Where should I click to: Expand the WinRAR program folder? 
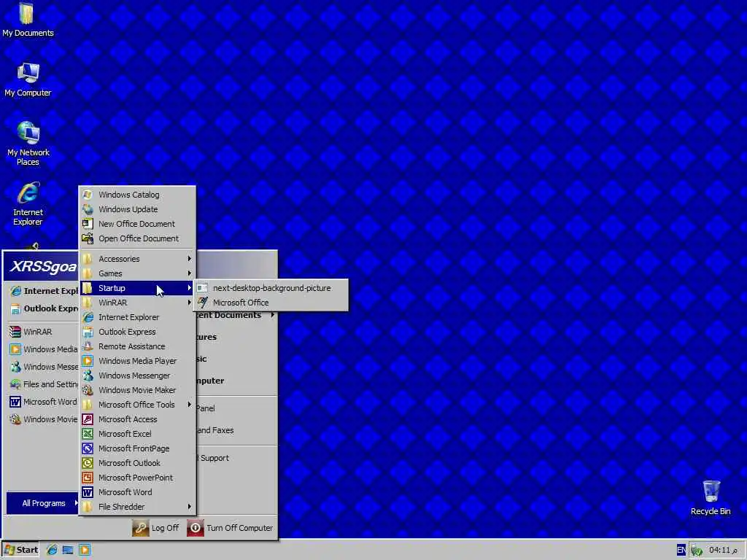(138, 303)
